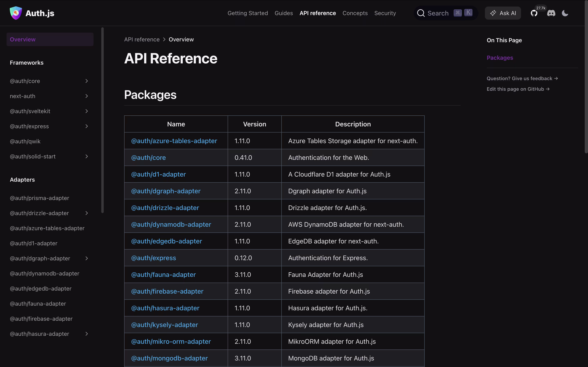Image resolution: width=588 pixels, height=367 pixels.
Task: Expand @auth/sveltekit sidebar item
Action: [x=87, y=111]
